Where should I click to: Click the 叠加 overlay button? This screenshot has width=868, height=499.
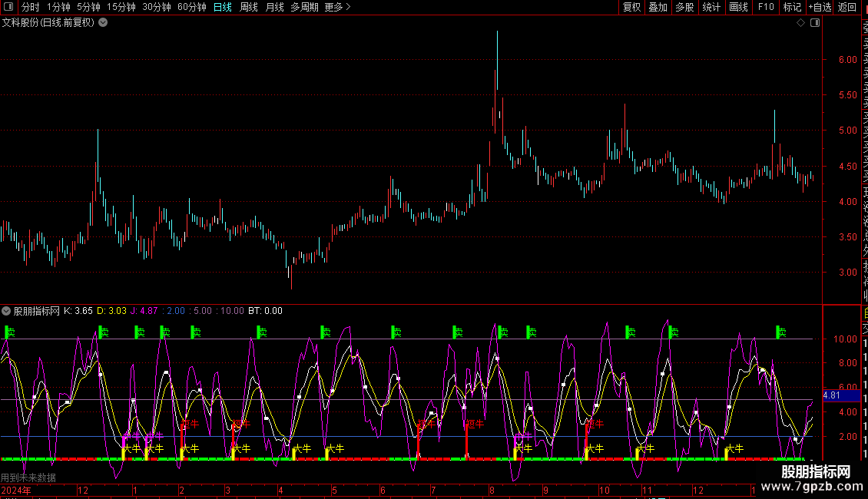(x=658, y=7)
